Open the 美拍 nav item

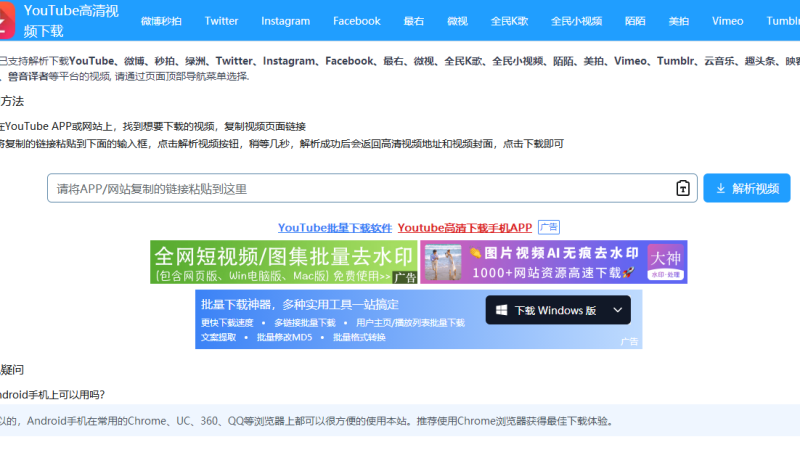(x=679, y=21)
